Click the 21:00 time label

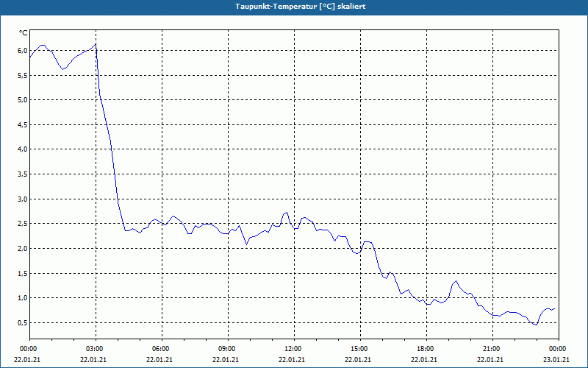tap(492, 349)
